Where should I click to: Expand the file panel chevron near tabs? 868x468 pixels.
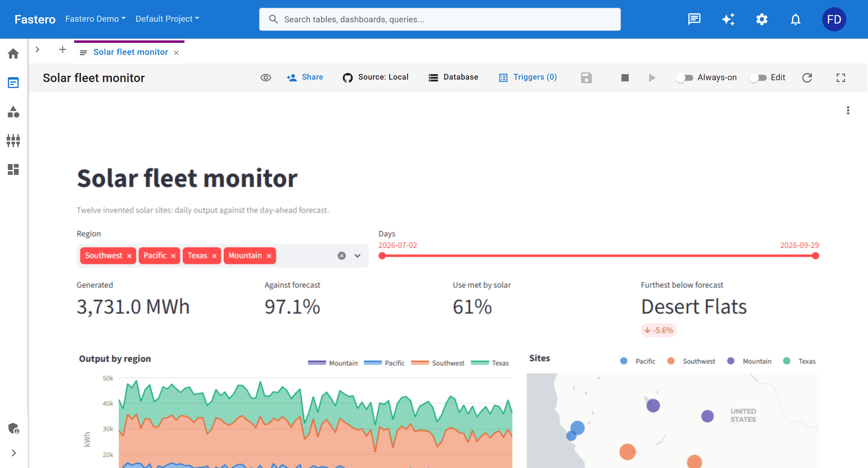click(37, 49)
